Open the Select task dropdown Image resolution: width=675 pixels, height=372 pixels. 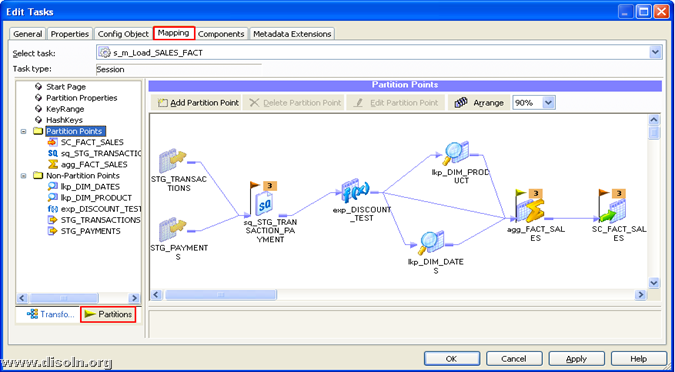coord(656,53)
